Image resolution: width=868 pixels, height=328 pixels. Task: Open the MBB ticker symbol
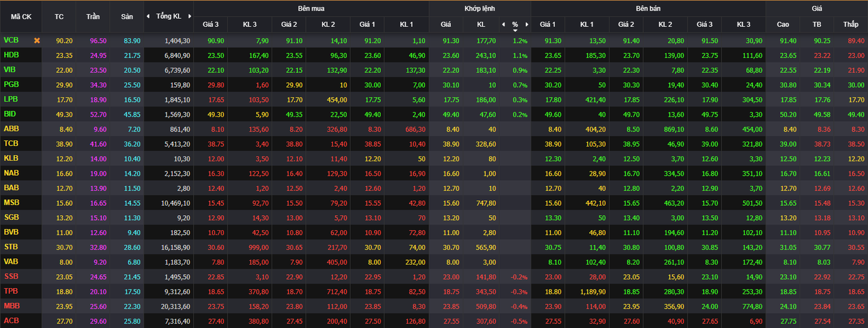12,306
